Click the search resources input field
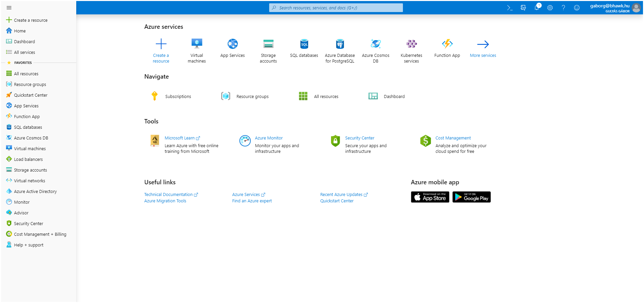The image size is (644, 303). click(x=336, y=8)
